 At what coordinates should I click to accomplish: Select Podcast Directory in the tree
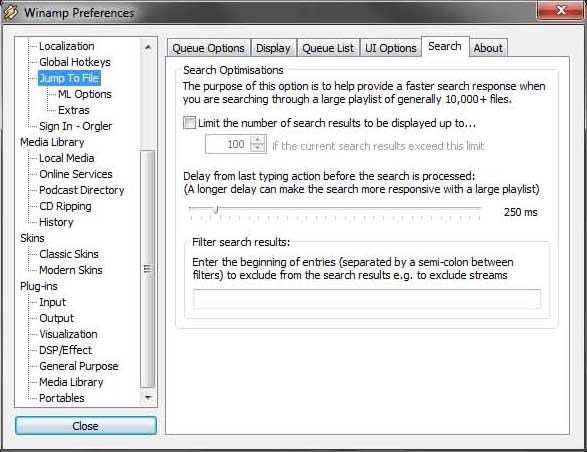coord(82,190)
